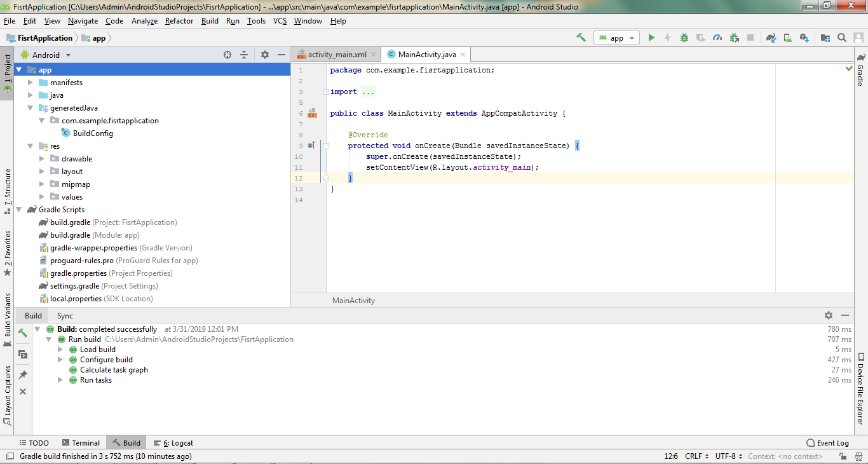Click Apply Changes lightning icon

point(667,38)
